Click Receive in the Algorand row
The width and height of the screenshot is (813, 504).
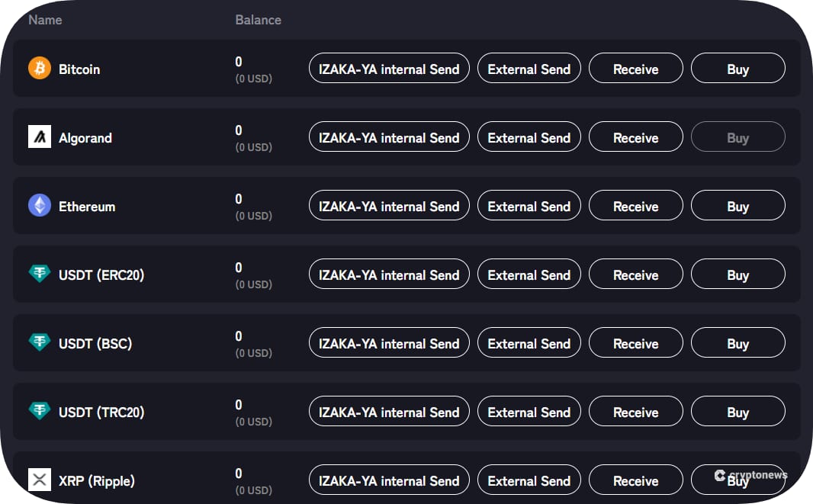click(x=635, y=137)
